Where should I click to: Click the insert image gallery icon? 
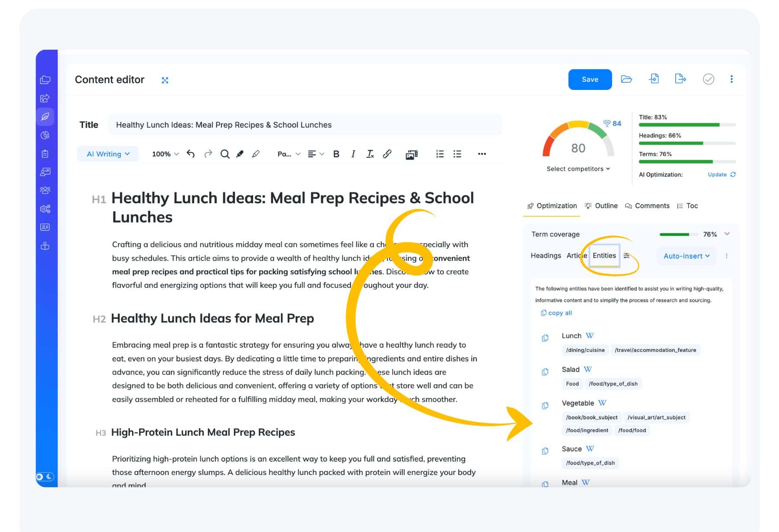point(412,154)
